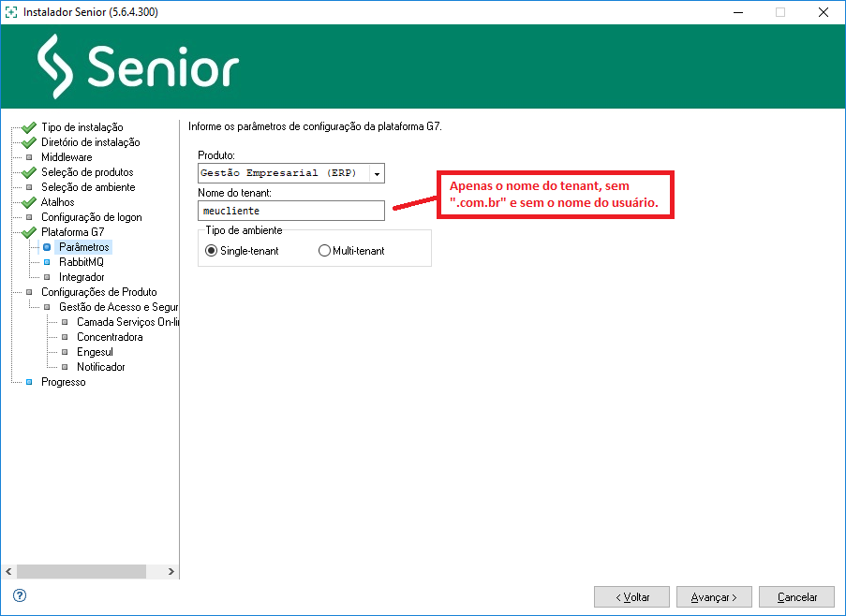Viewport: 846px width, 616px height.
Task: Click the green checkmark beside Diretório de instalação
Action: pyautogui.click(x=29, y=143)
